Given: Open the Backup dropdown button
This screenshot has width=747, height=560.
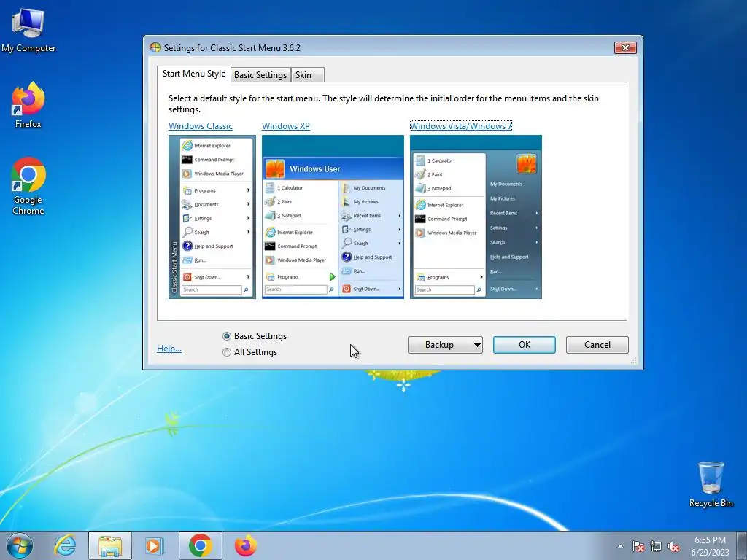Looking at the screenshot, I should 445,345.
